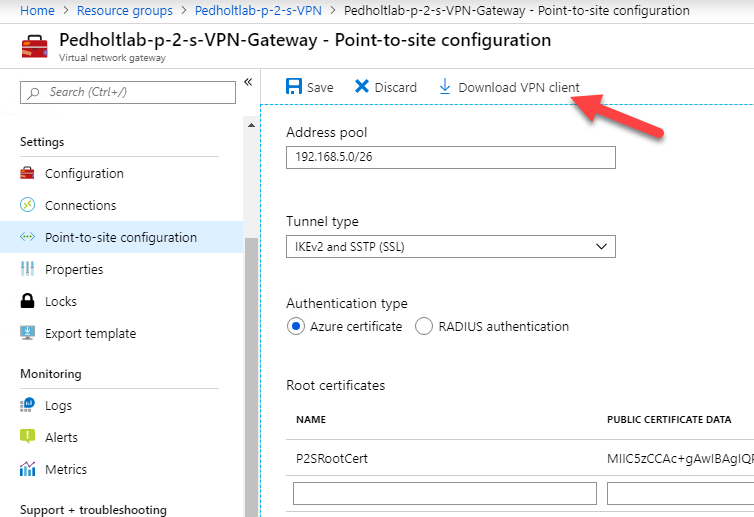This screenshot has height=517, width=754.
Task: Click the P2SRootCert name cell
Action: click(x=332, y=458)
